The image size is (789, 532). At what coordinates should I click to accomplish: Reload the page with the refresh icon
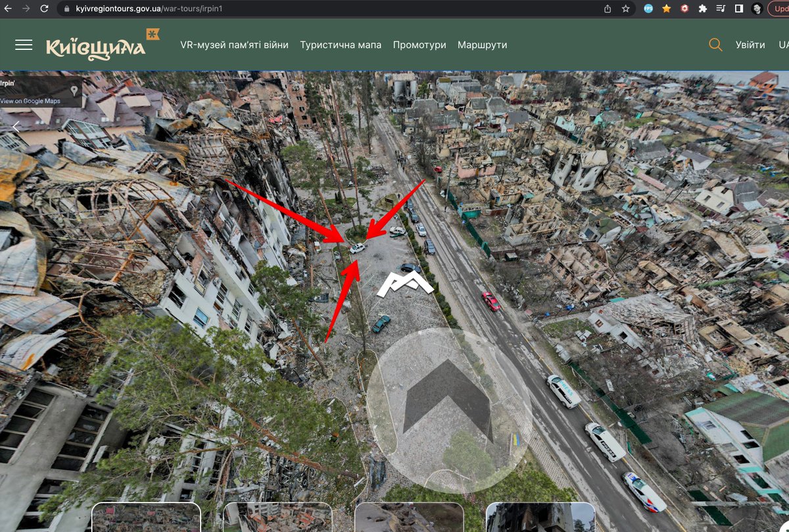pyautogui.click(x=44, y=9)
